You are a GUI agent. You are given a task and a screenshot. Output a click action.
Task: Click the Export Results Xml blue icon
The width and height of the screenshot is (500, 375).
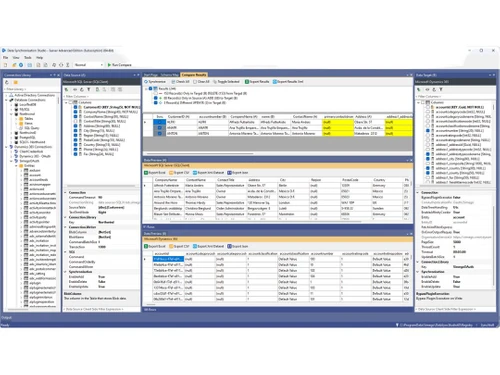[275, 82]
